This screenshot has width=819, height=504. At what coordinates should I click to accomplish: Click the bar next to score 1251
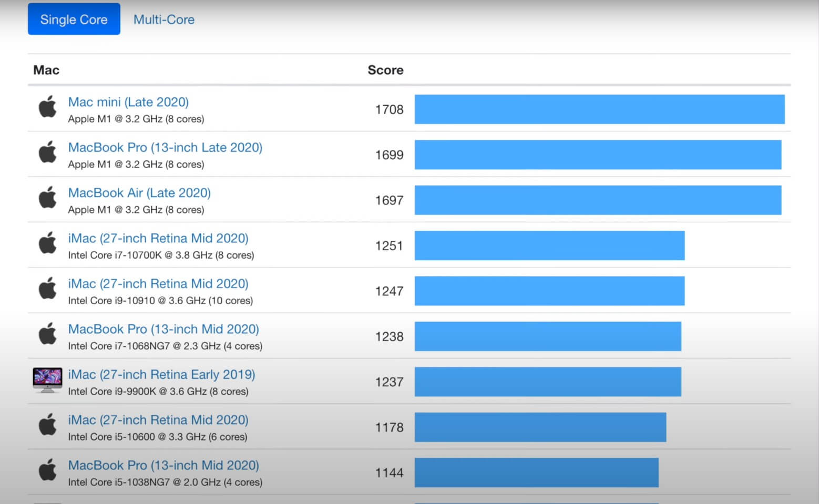pyautogui.click(x=550, y=245)
